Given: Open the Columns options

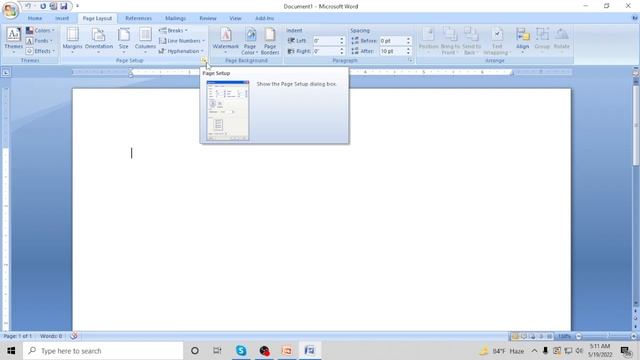Looking at the screenshot, I should pos(145,41).
